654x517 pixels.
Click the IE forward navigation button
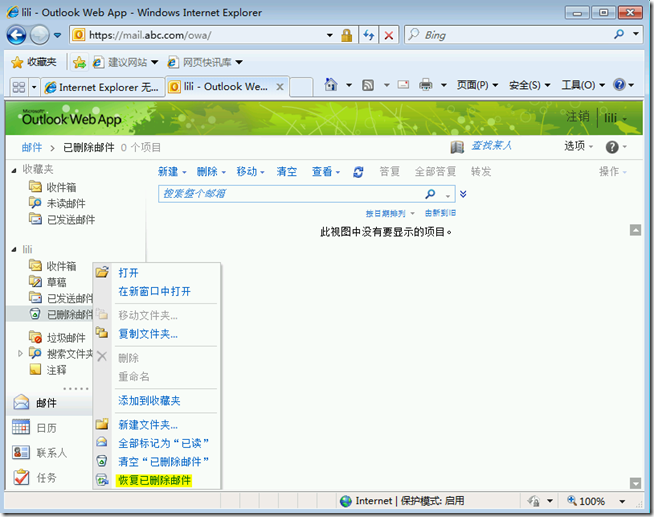point(40,35)
